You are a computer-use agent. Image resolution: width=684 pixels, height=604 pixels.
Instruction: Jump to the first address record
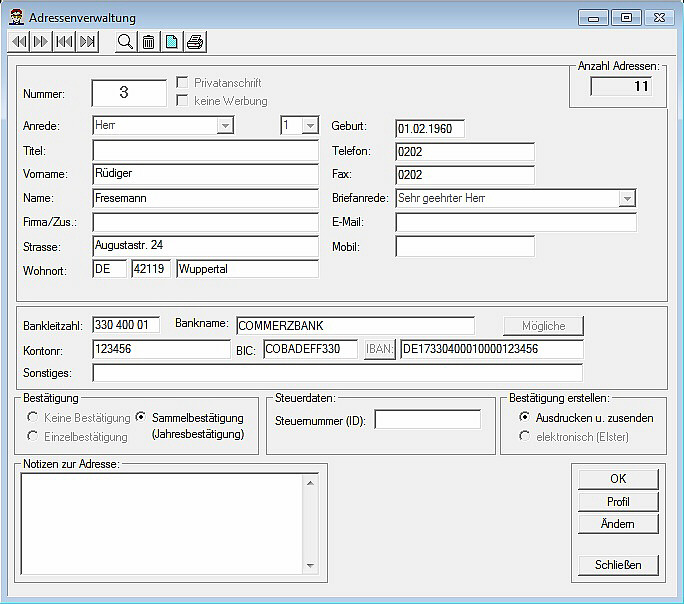coord(64,41)
